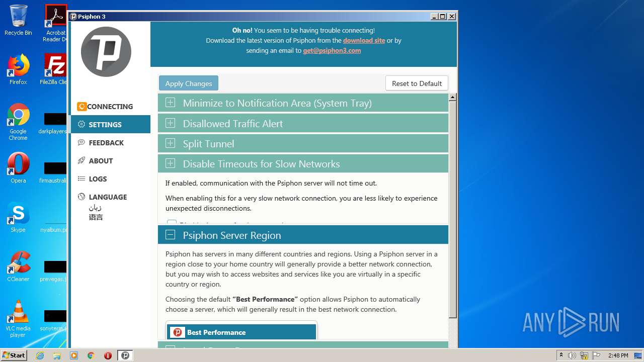Click the Settings gear icon
This screenshot has height=362, width=644.
point(82,124)
